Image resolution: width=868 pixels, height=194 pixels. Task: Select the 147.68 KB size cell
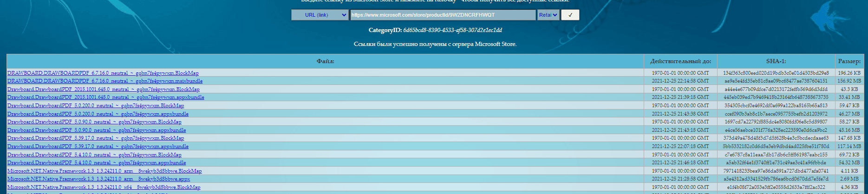point(849,138)
